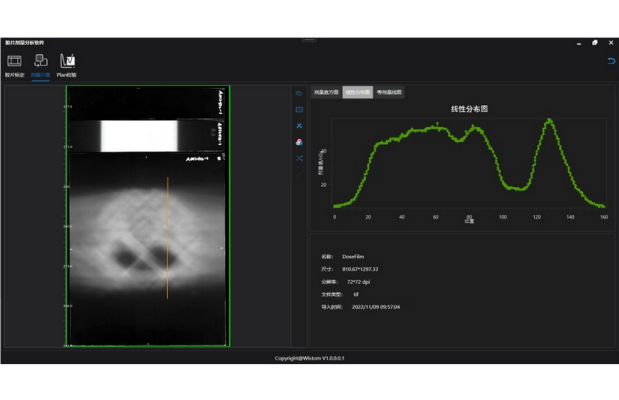Open the color palette tool icon
This screenshot has height=400, width=619.
299,142
